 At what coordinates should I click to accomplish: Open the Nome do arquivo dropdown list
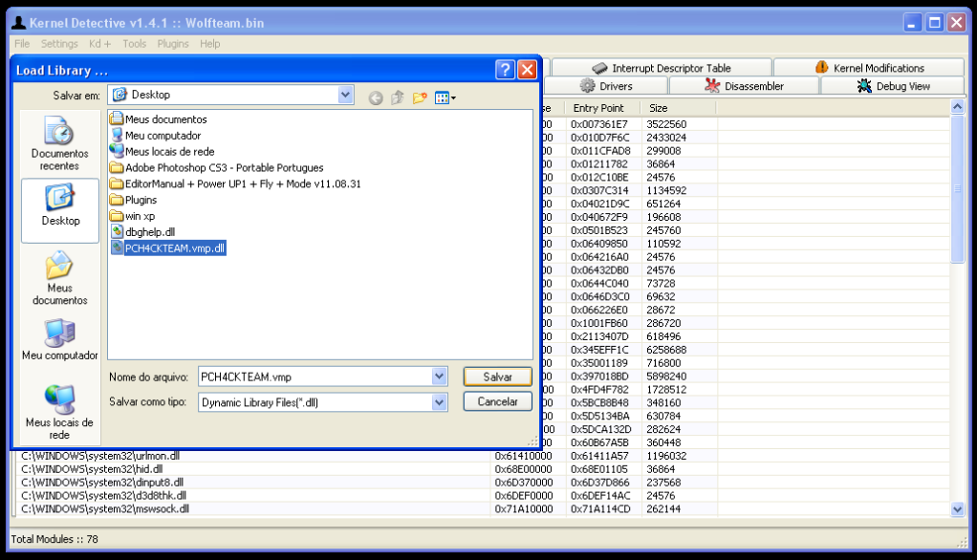(439, 377)
